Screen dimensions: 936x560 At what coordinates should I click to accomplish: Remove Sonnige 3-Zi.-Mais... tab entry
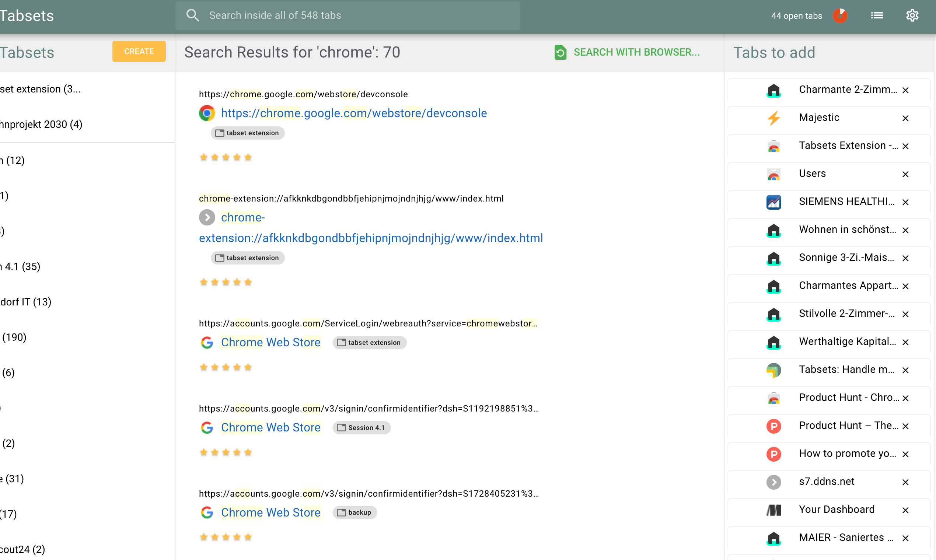(905, 258)
